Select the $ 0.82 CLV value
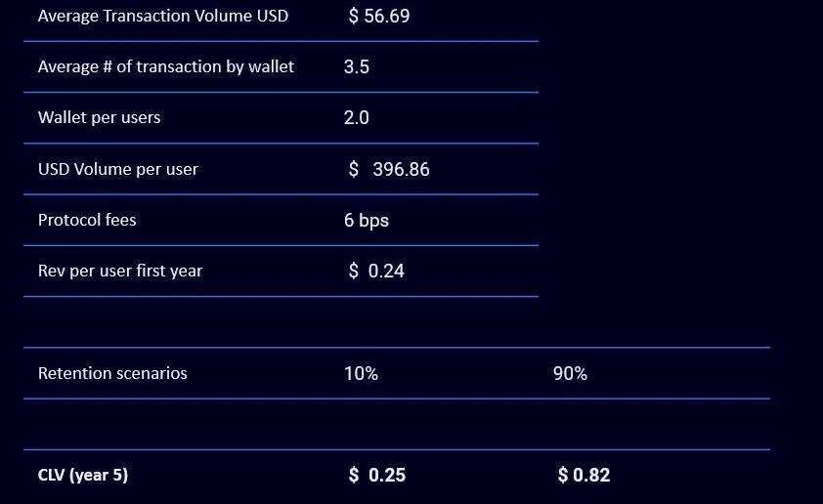 (x=584, y=476)
